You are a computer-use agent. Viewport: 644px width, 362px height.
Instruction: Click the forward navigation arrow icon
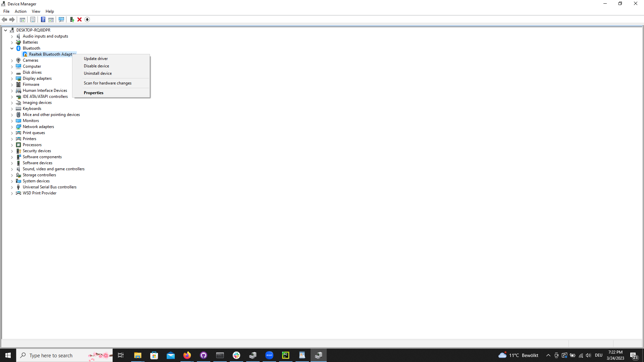pos(12,19)
